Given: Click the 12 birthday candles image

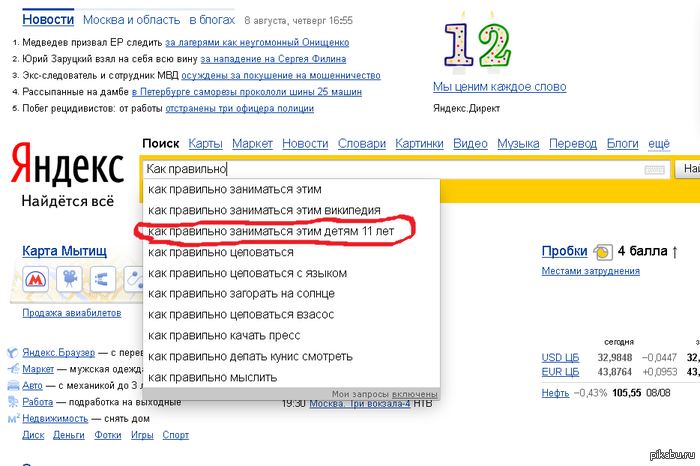Looking at the screenshot, I should click(x=477, y=43).
